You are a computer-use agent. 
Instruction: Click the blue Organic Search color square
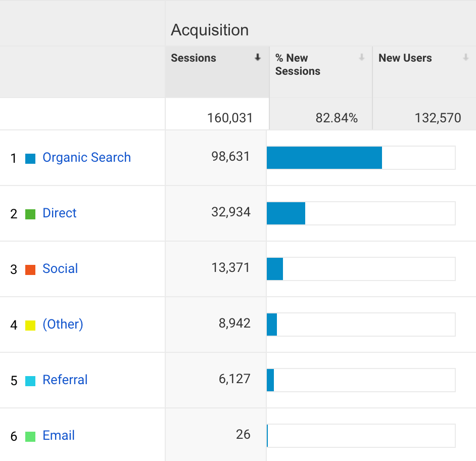[x=30, y=158]
